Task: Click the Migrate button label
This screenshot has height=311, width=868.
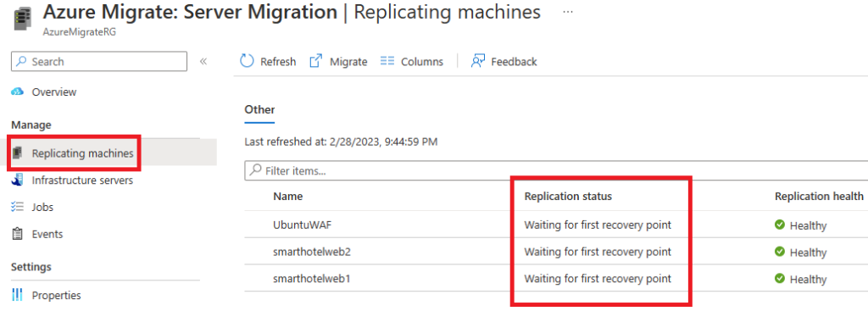Action: pos(348,61)
